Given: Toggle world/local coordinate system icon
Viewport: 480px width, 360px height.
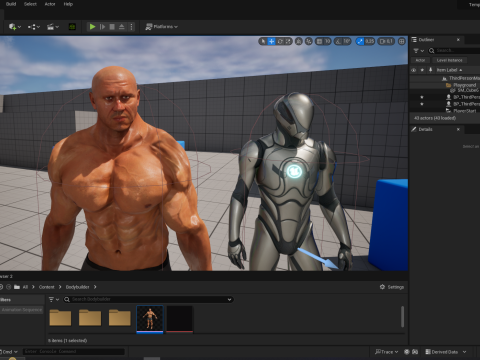Looking at the screenshot, I should point(299,41).
